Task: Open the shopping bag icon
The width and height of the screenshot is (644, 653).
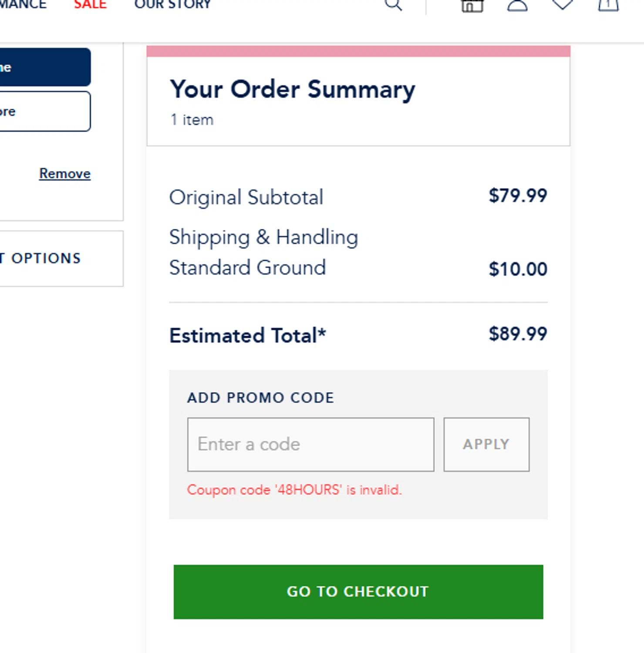Action: click(x=608, y=5)
